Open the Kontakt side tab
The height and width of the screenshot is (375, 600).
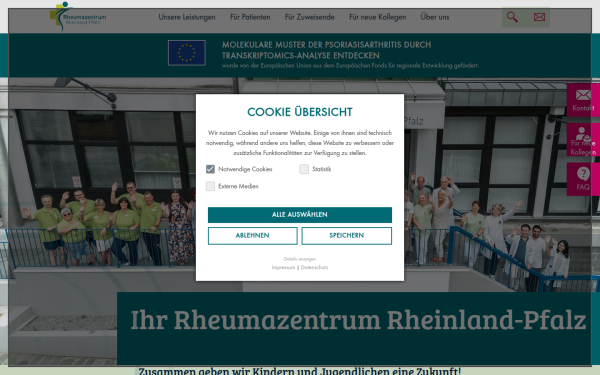[x=583, y=100]
